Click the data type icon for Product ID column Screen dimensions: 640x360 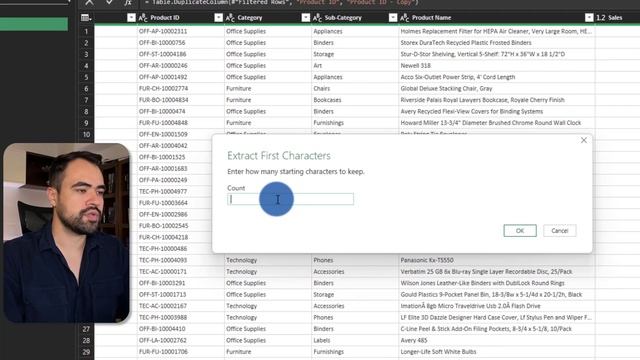[143, 18]
